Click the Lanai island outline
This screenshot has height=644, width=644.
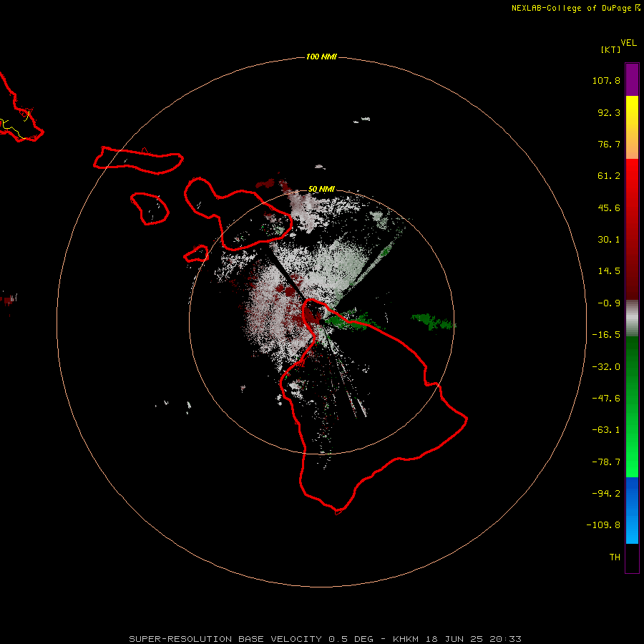tap(150, 209)
